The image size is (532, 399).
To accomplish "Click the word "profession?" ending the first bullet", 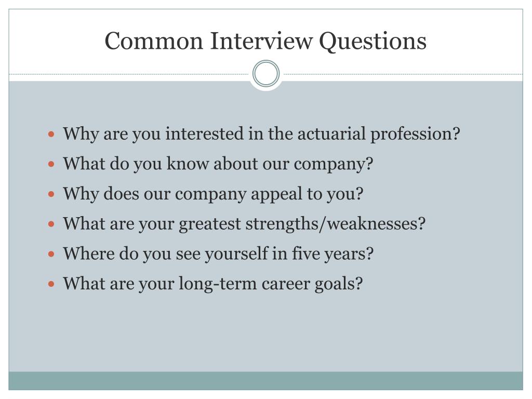I will pos(415,134).
